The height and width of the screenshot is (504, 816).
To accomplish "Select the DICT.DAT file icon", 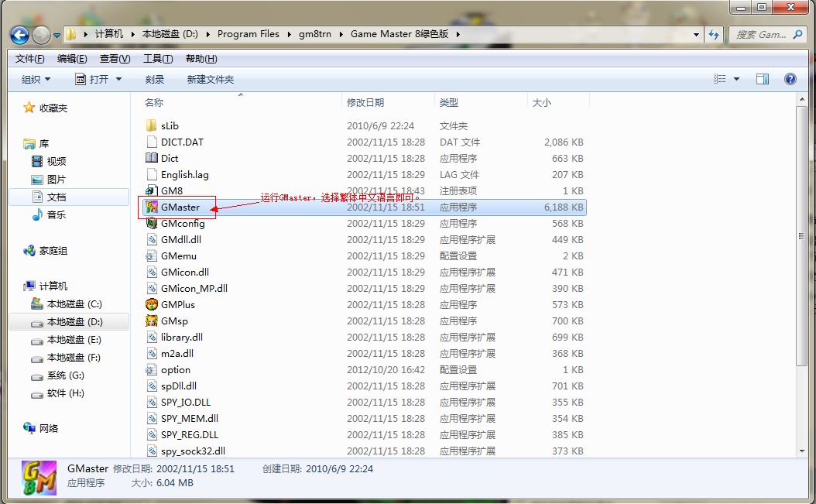I will click(152, 142).
